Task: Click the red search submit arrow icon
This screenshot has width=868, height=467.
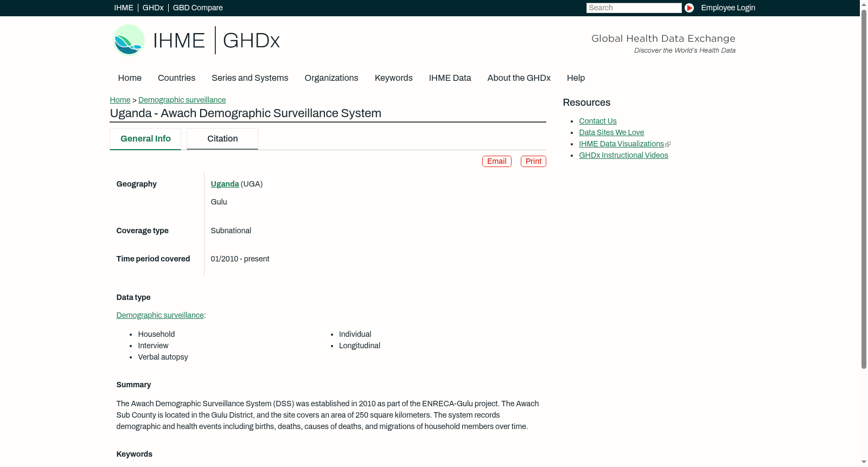Action: click(689, 8)
